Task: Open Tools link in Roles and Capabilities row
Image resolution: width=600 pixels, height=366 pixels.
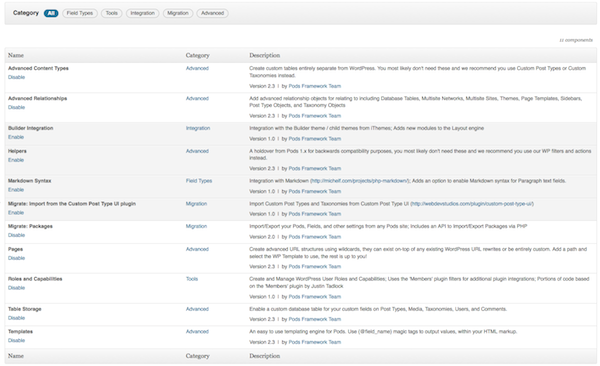Action: click(192, 279)
